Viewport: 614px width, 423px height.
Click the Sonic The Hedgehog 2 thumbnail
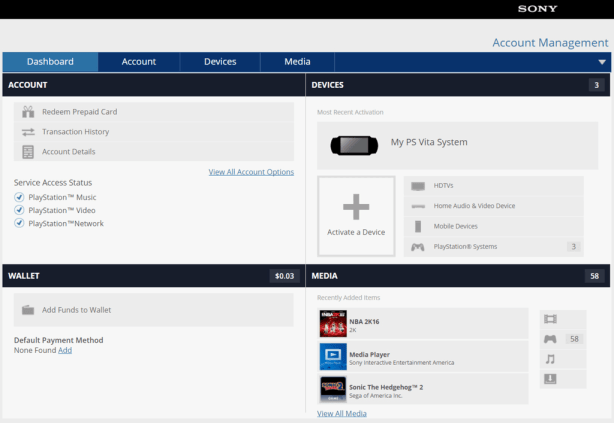333,390
